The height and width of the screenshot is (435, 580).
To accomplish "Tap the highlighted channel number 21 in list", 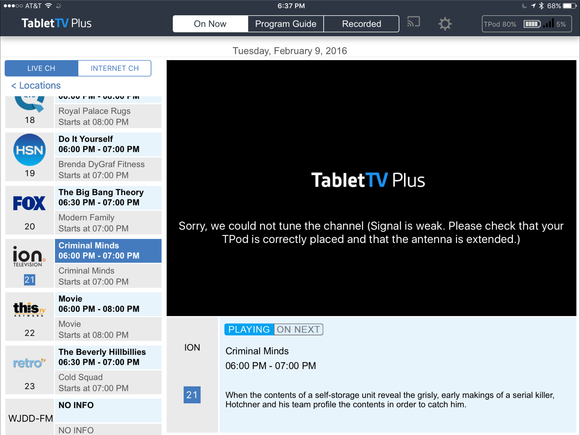I will [x=30, y=280].
